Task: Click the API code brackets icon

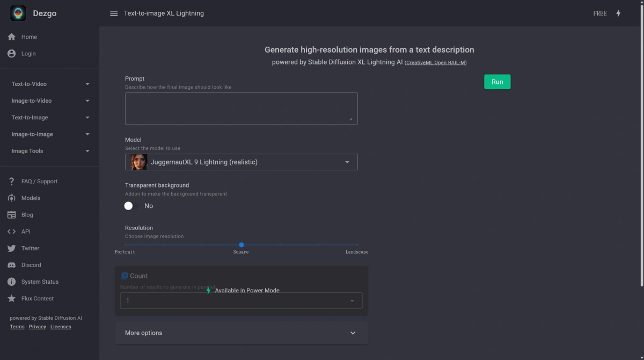Action: tap(11, 232)
